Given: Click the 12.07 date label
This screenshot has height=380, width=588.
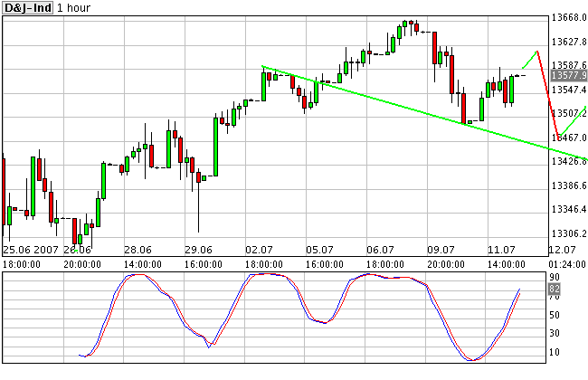Looking at the screenshot, I should coord(562,250).
